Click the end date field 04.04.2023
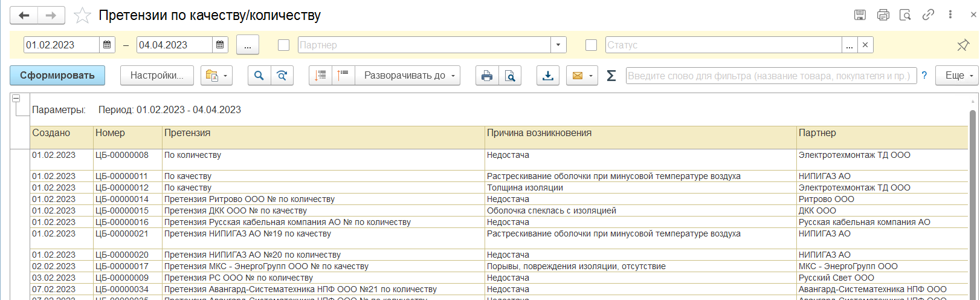Image resolution: width=980 pixels, height=300 pixels. [x=174, y=45]
